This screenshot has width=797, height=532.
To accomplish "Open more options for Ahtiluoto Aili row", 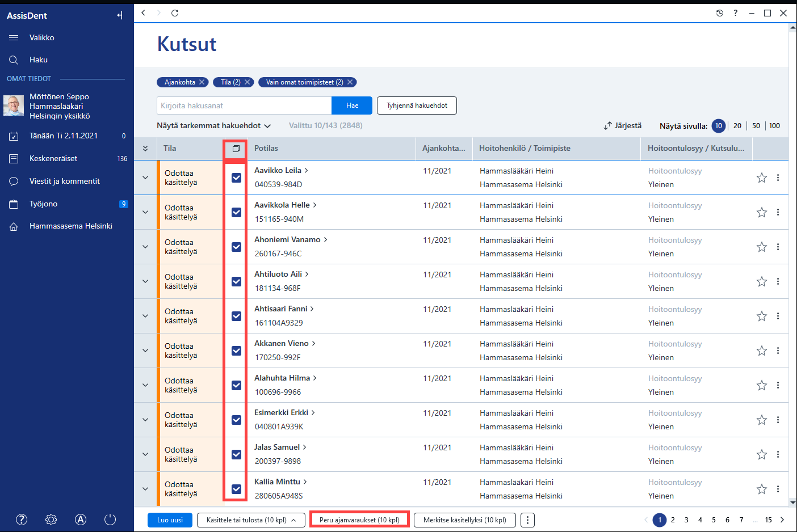I will pyautogui.click(x=778, y=281).
